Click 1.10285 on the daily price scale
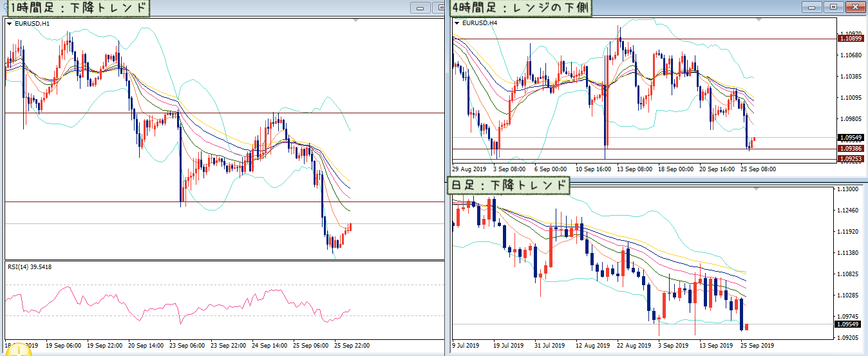The image size is (868, 356). (847, 295)
